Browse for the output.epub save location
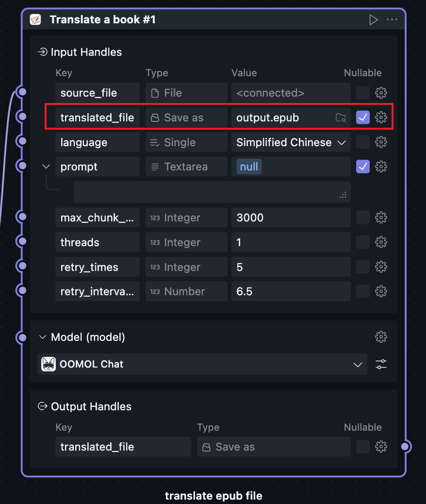Screen dimensions: 426x504 click(x=341, y=118)
